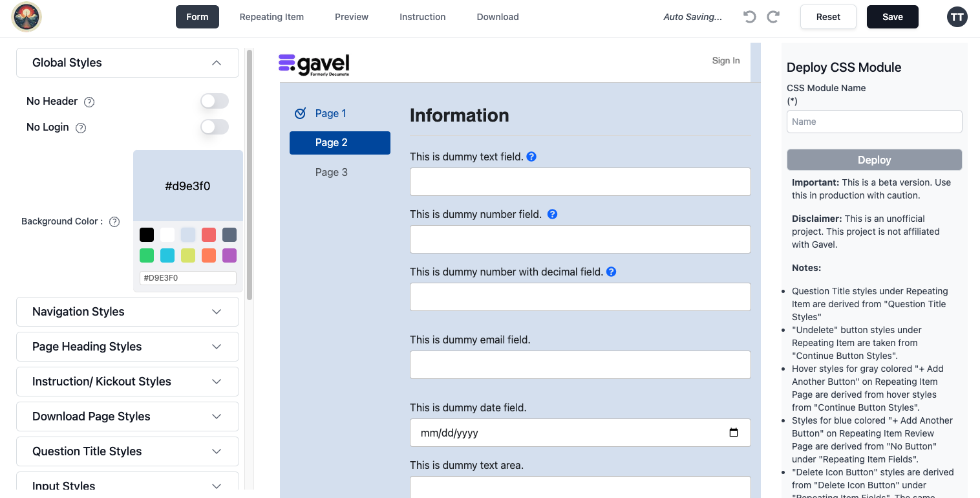Pick the orange color swatch

point(209,255)
